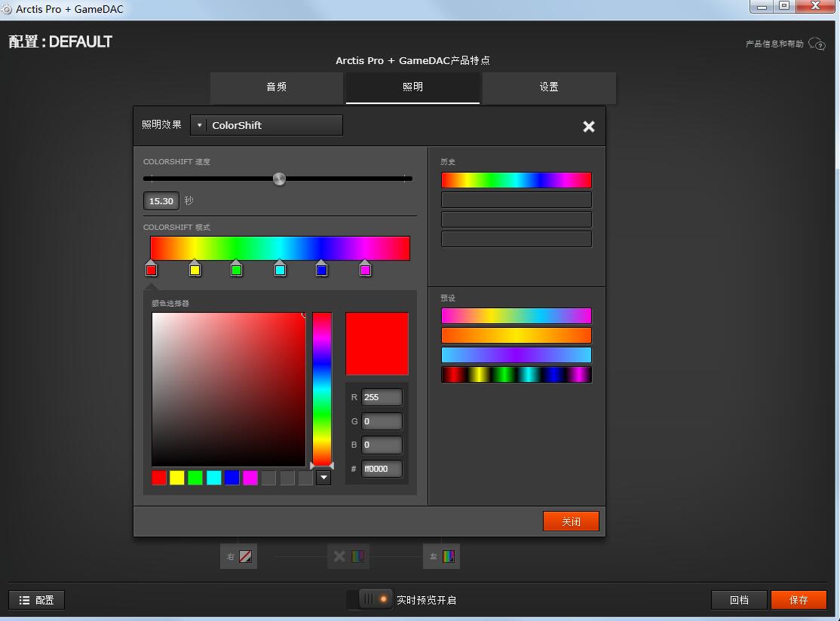Click the 回档 revert button
Screen dimensions: 840x621
click(739, 600)
